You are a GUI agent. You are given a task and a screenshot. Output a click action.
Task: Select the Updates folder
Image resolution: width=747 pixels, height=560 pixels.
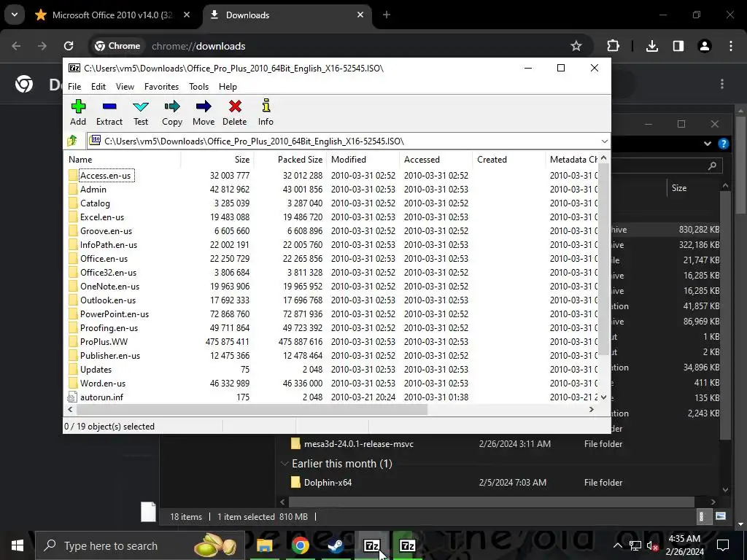click(96, 369)
